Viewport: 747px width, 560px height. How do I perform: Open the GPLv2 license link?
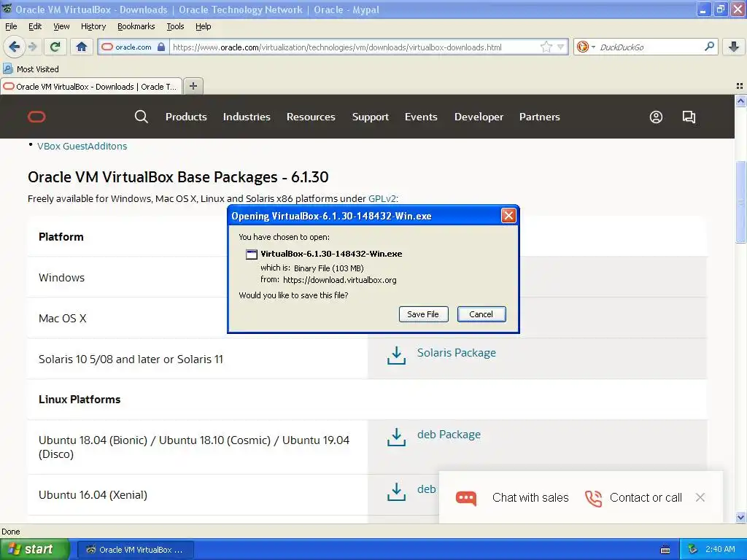pos(382,198)
